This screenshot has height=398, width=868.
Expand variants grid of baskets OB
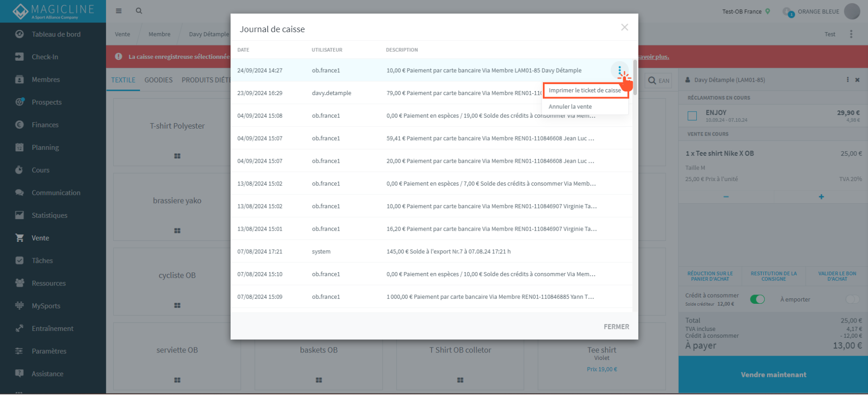(x=319, y=380)
